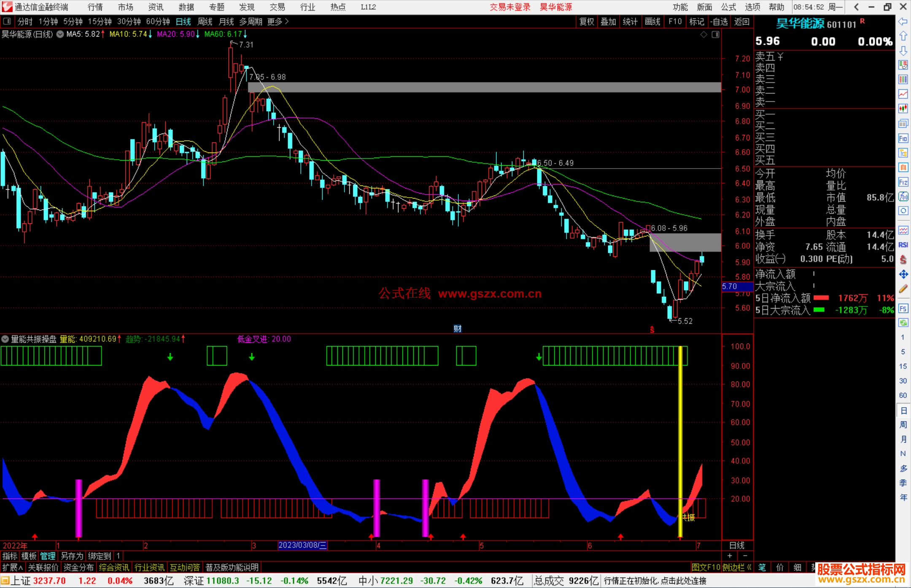Viewport: 911px width, 588px height.
Task: Open the 公式 menu
Action: pyautogui.click(x=728, y=7)
